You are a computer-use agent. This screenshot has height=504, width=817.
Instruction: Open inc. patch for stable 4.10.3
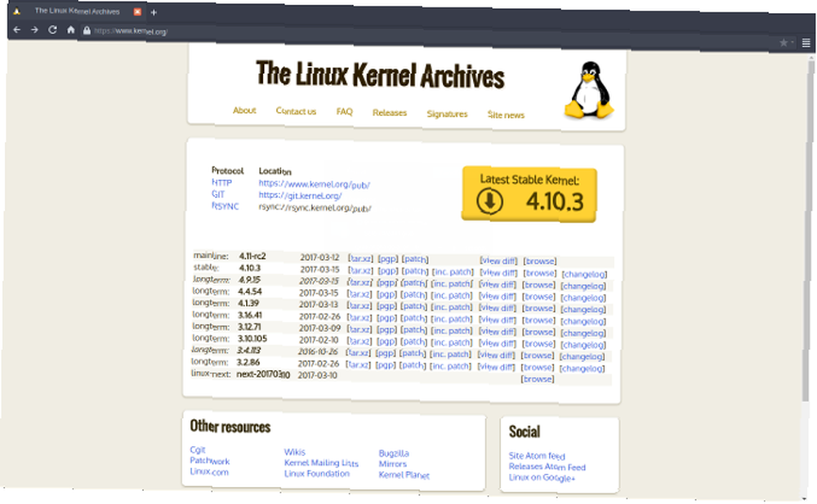[453, 272]
